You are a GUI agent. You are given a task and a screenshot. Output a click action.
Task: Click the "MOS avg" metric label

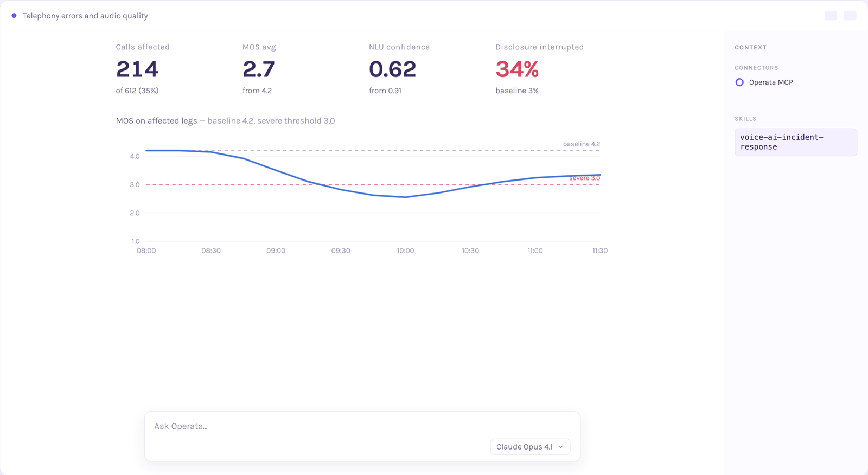[x=259, y=47]
